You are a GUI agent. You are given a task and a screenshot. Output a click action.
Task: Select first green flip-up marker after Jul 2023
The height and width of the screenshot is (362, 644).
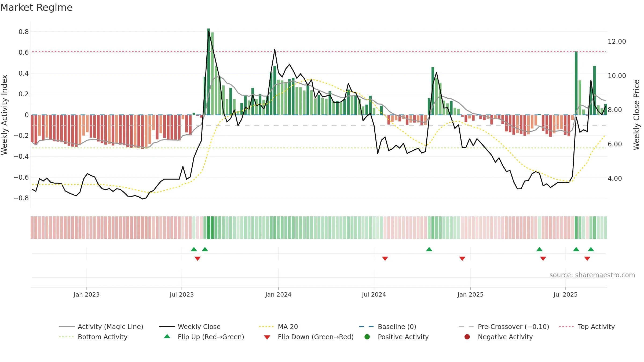point(194,249)
